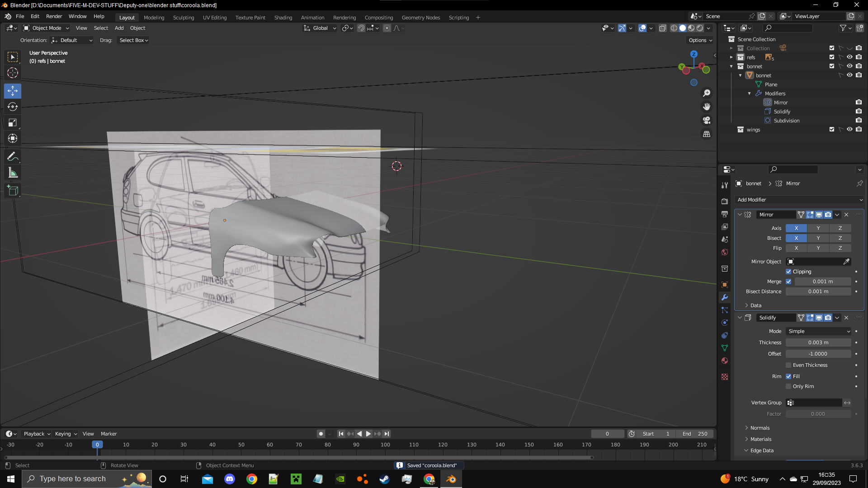Select the Subdivision modifier in outliner
The height and width of the screenshot is (488, 868).
coord(786,121)
